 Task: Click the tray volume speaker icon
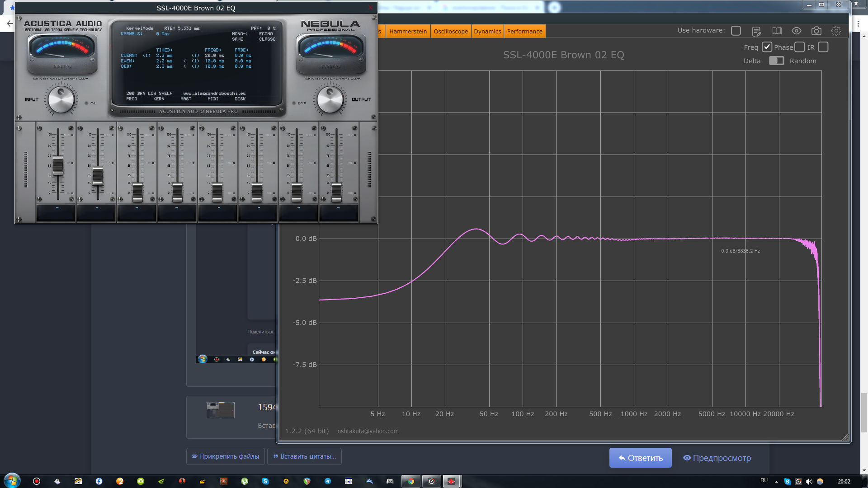point(809,482)
